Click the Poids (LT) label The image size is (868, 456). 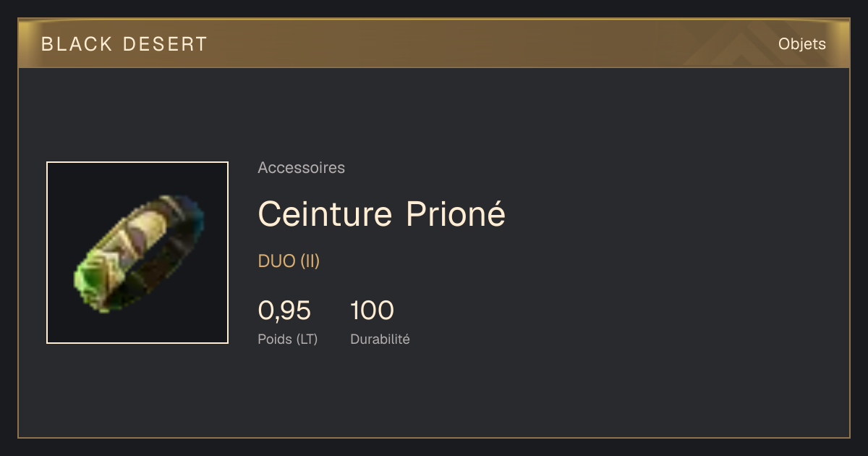[x=287, y=339]
